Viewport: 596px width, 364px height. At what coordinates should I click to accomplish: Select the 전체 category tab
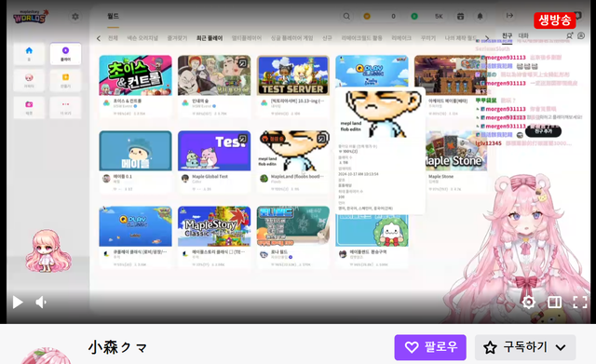click(113, 38)
